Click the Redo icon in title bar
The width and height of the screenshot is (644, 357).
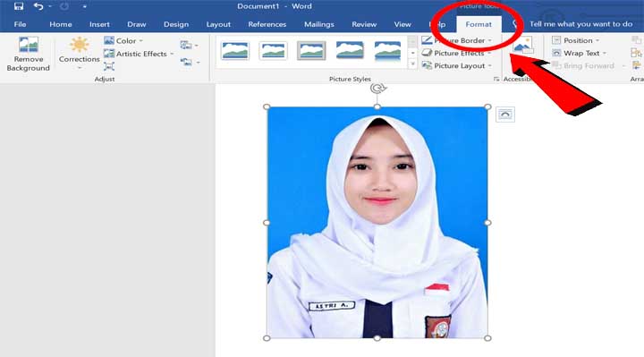[x=64, y=6]
